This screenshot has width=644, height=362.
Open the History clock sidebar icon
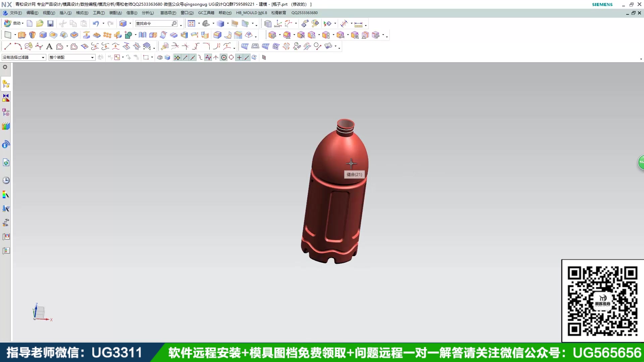coord(6,180)
